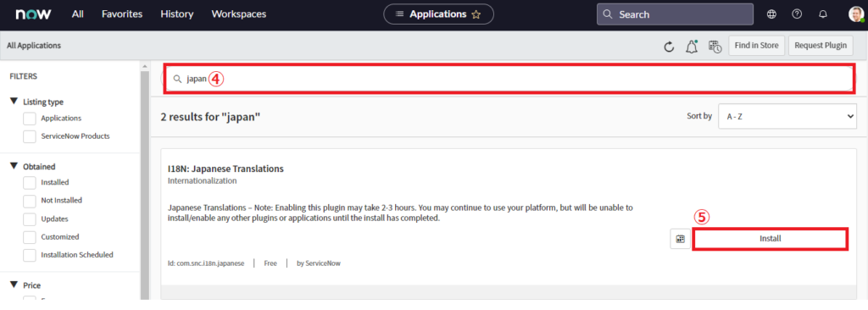Click the refresh applications icon
Screen dimensions: 868x310
pos(669,47)
